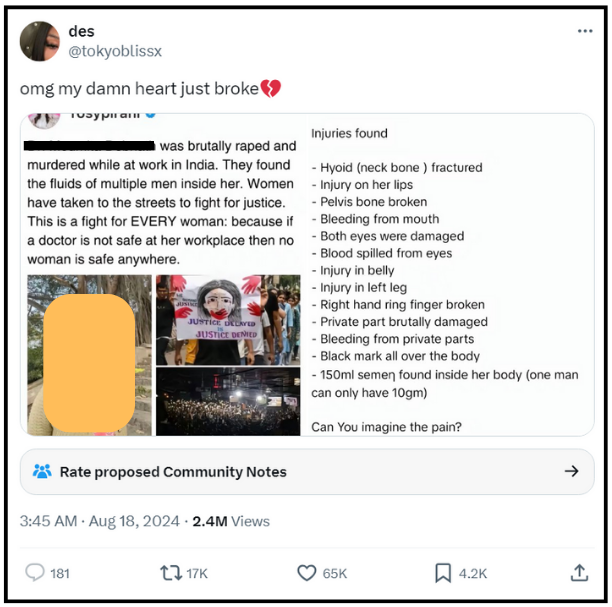View the 2.4M Views analytics
This screenshot has height=607, width=612.
point(231,521)
